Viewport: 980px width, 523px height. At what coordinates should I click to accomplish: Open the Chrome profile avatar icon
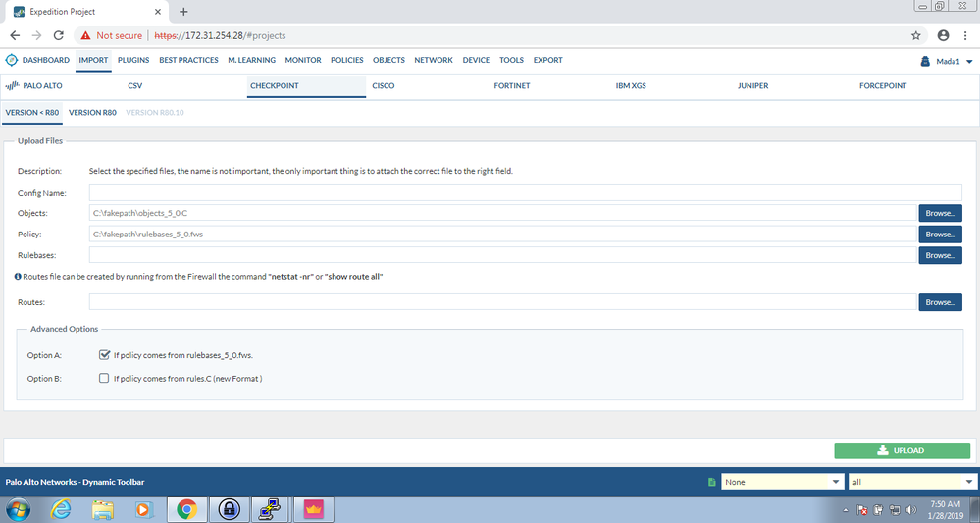coord(943,35)
